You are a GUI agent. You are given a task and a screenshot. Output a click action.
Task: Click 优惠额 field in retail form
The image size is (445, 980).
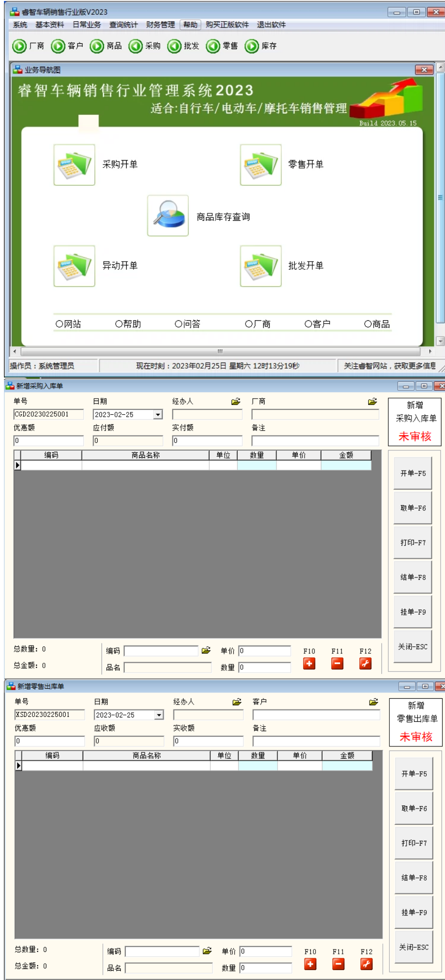(x=50, y=741)
